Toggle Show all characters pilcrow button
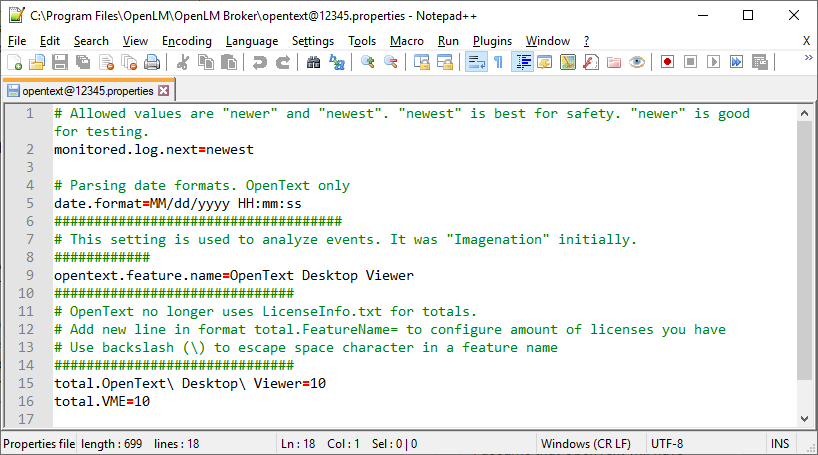 498,62
